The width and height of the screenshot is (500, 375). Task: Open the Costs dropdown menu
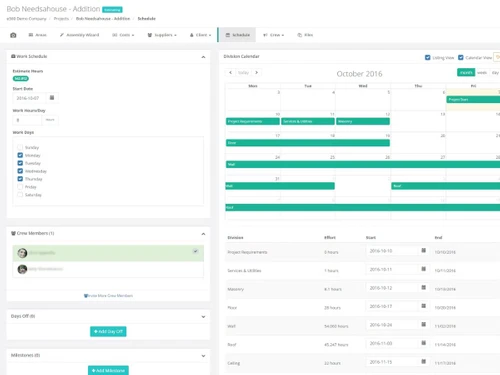tap(123, 35)
